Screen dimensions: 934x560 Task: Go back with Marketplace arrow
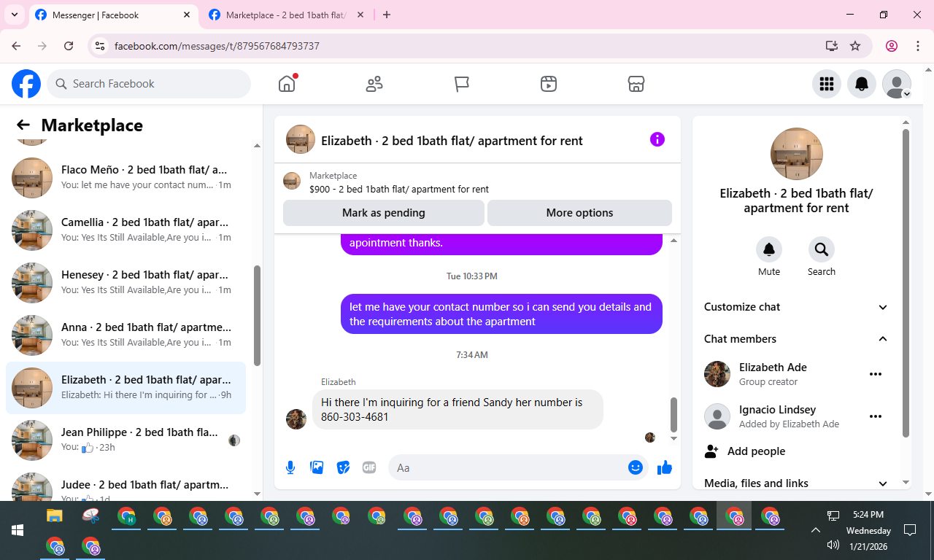coord(23,125)
